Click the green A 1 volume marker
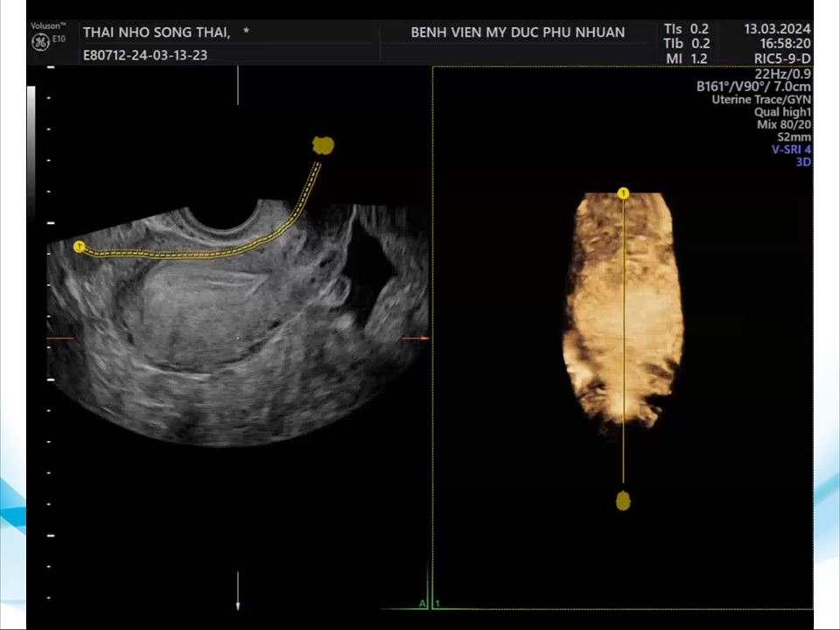The width and height of the screenshot is (840, 630). pyautogui.click(x=429, y=604)
